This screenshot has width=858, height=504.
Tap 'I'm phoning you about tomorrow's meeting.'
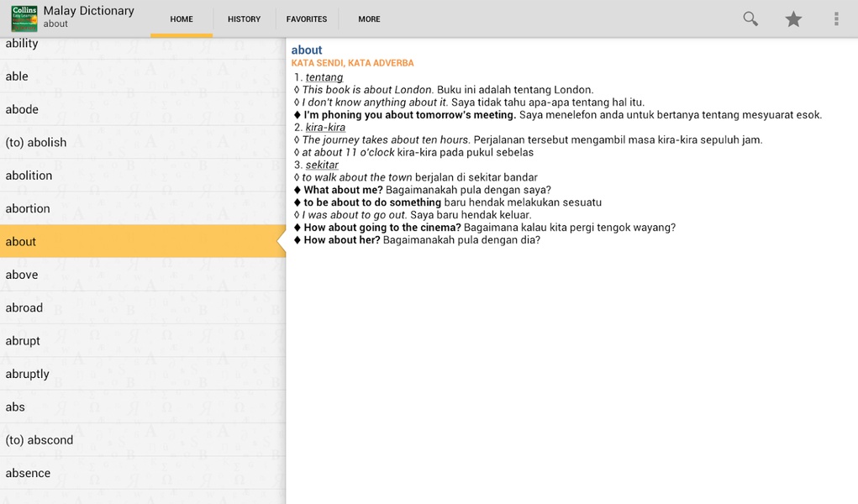(410, 115)
